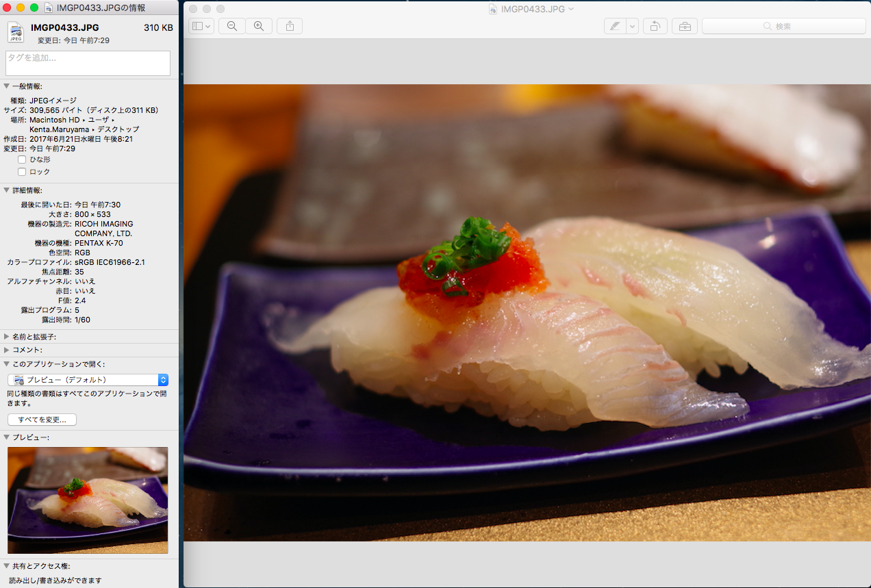Expand the 名前と拡張子 section
871x588 pixels.
point(7,337)
